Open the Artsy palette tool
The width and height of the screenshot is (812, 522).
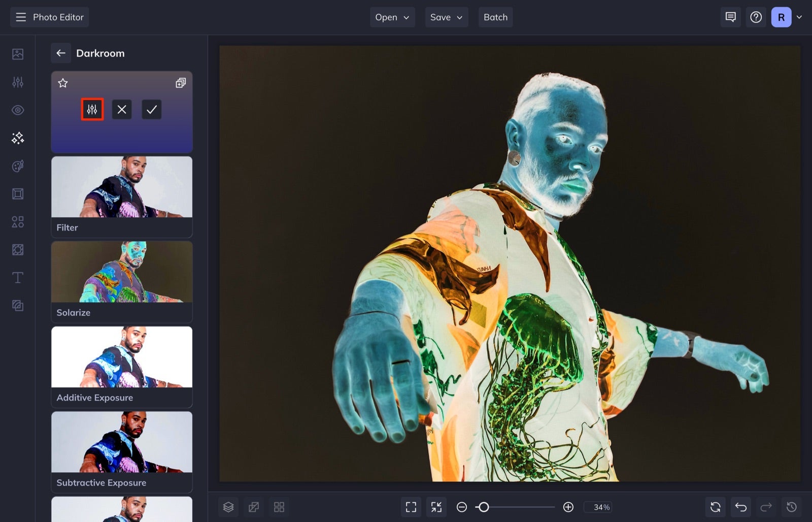17,166
